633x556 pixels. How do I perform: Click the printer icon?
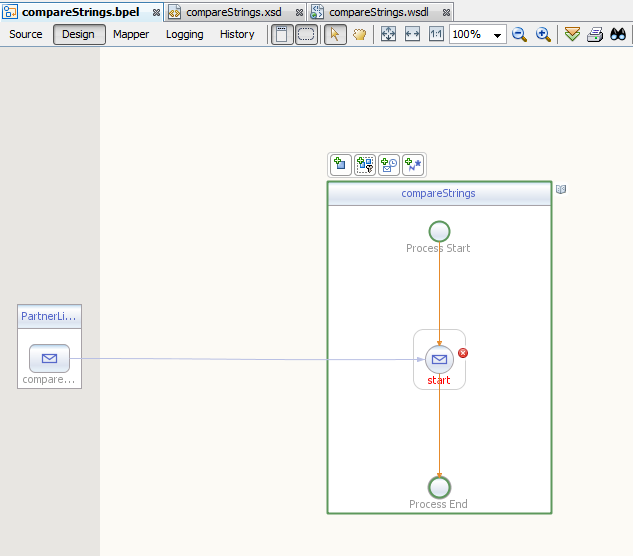pyautogui.click(x=595, y=34)
